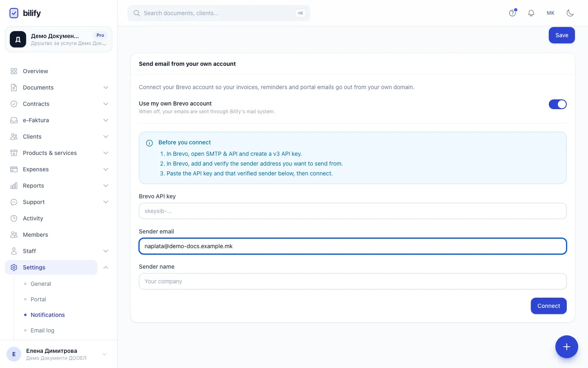Click the user name Елена Димитрова

coord(51,351)
